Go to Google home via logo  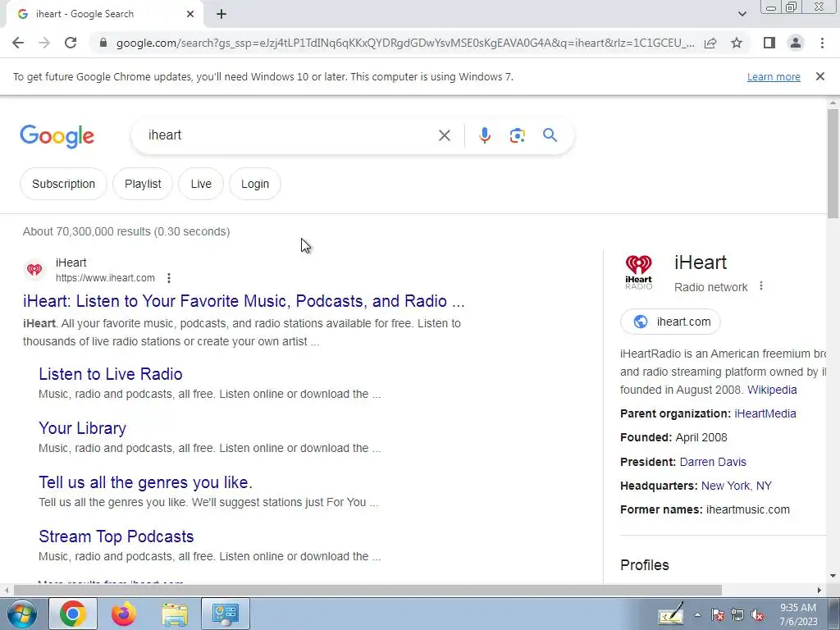pos(57,137)
